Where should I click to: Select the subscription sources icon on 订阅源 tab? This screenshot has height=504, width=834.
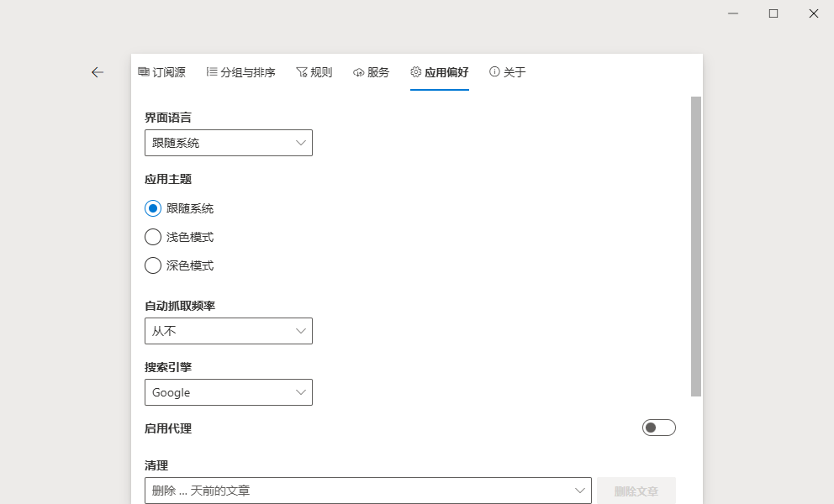(x=143, y=72)
